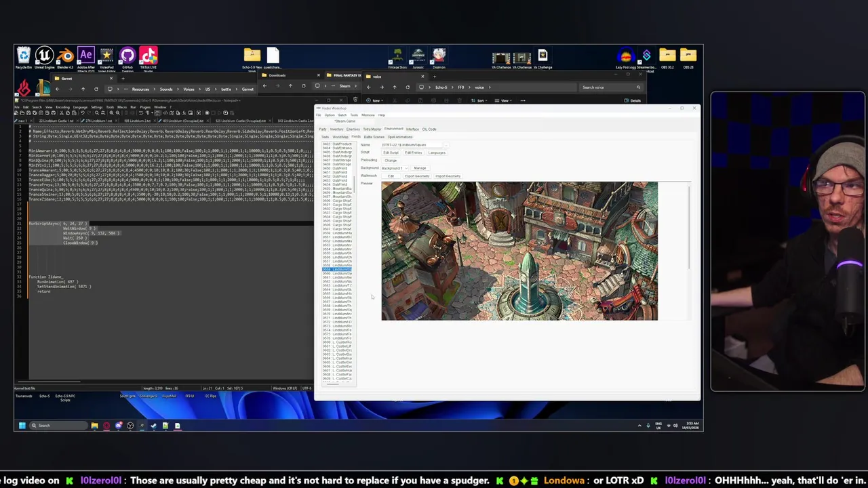Click the Manage background button
This screenshot has height=488, width=868.
pos(420,168)
